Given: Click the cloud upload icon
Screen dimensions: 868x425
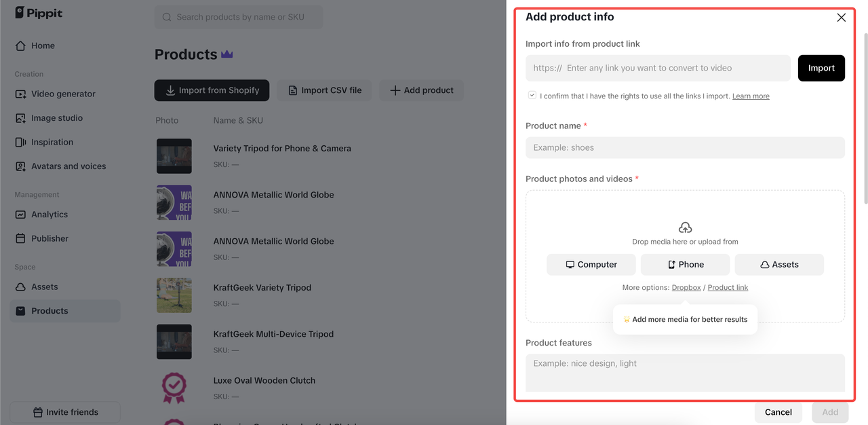Looking at the screenshot, I should click(x=685, y=227).
